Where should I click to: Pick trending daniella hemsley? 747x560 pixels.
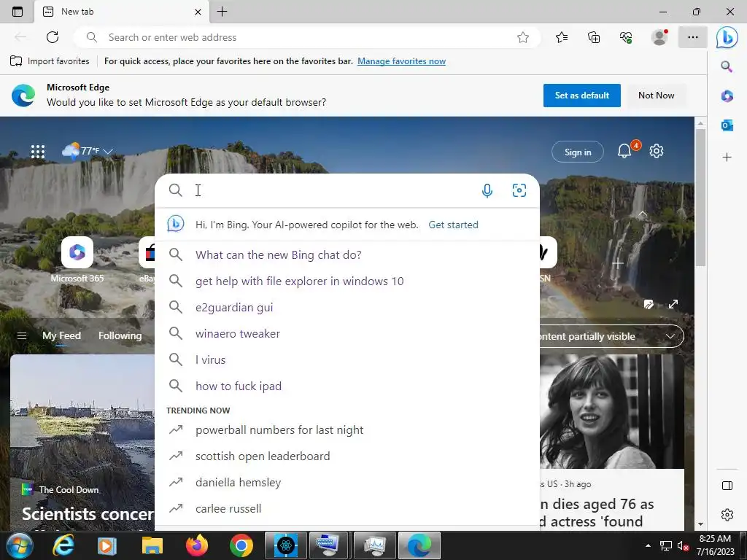coord(347,483)
